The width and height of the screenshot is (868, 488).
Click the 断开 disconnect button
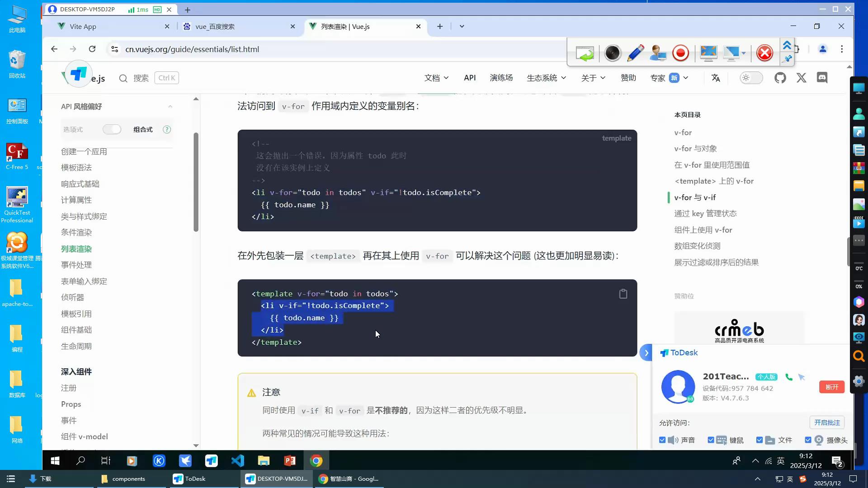[x=831, y=387]
